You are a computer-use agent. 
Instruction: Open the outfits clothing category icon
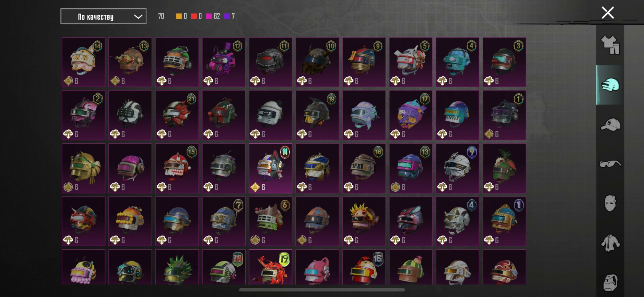tap(610, 45)
